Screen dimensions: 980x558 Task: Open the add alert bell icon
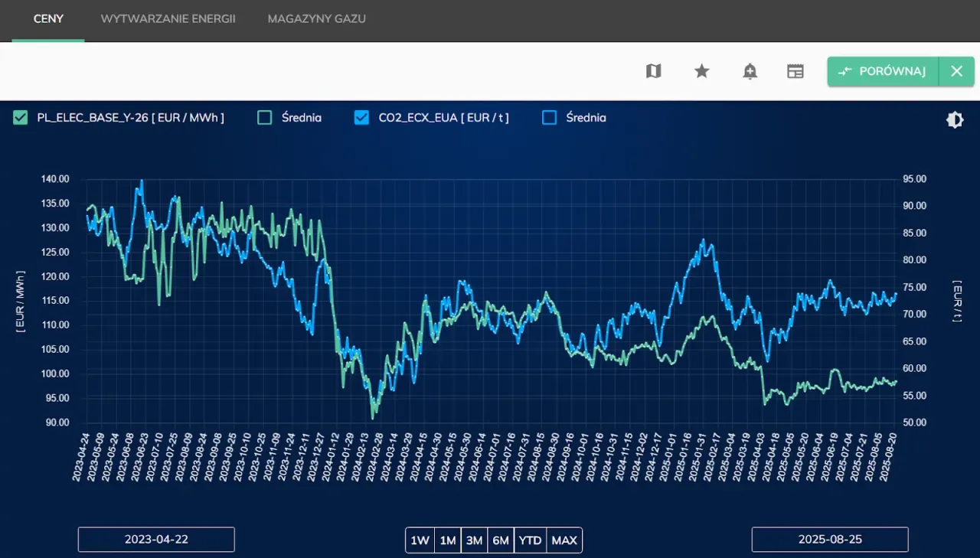[x=750, y=71]
